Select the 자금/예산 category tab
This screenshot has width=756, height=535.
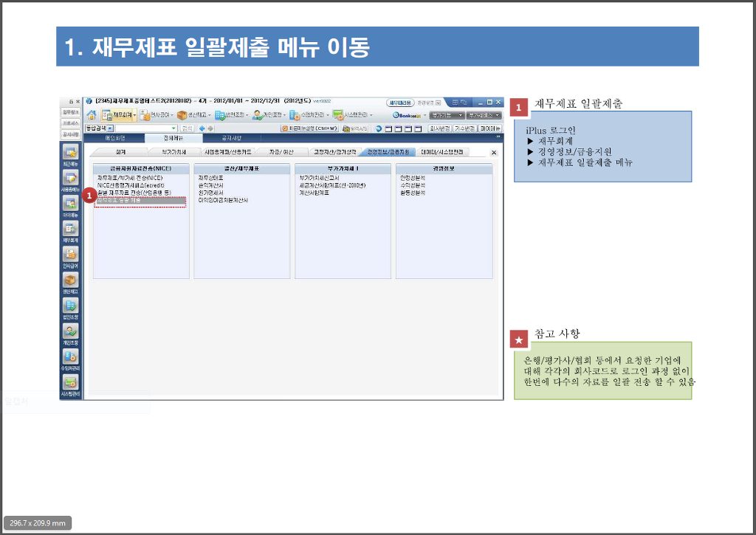281,152
